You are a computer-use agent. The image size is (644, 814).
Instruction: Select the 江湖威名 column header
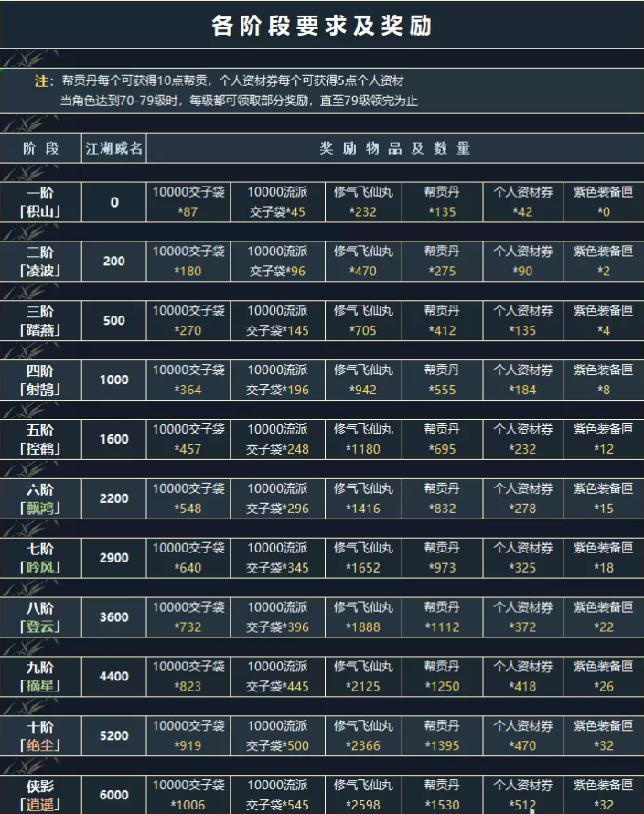(x=113, y=148)
